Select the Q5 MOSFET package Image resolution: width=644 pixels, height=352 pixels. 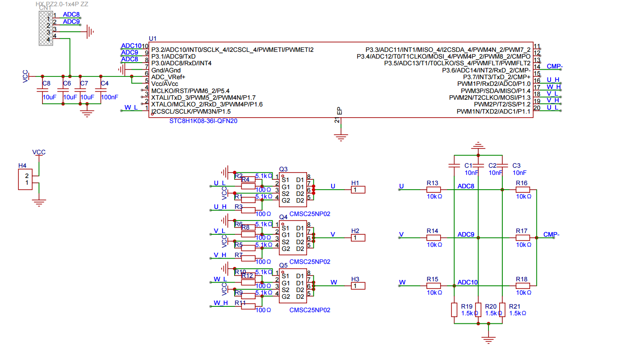[x=293, y=286]
